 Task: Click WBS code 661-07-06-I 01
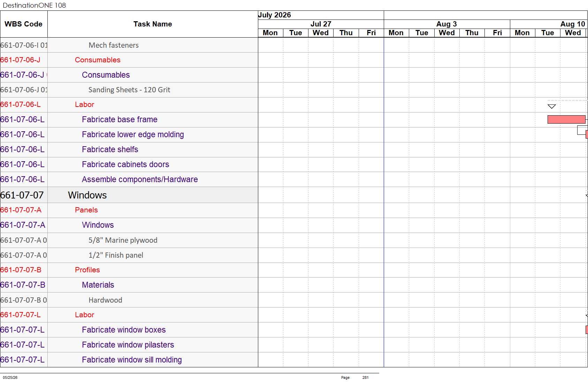[24, 45]
